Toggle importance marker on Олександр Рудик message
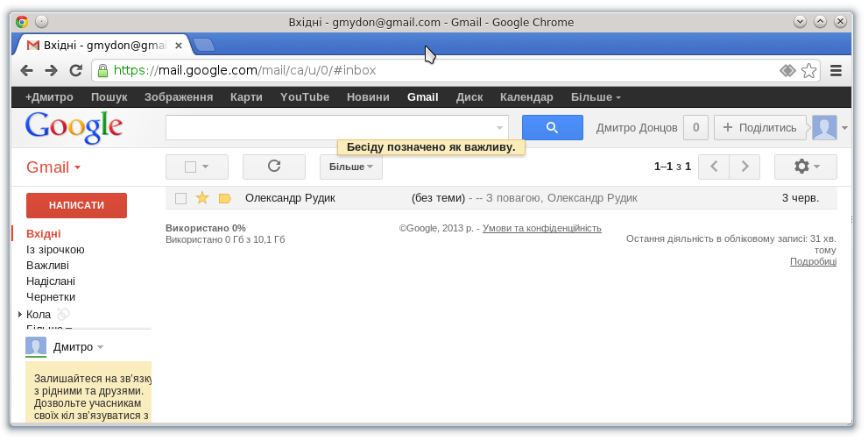The width and height of the screenshot is (868, 441). (x=225, y=198)
